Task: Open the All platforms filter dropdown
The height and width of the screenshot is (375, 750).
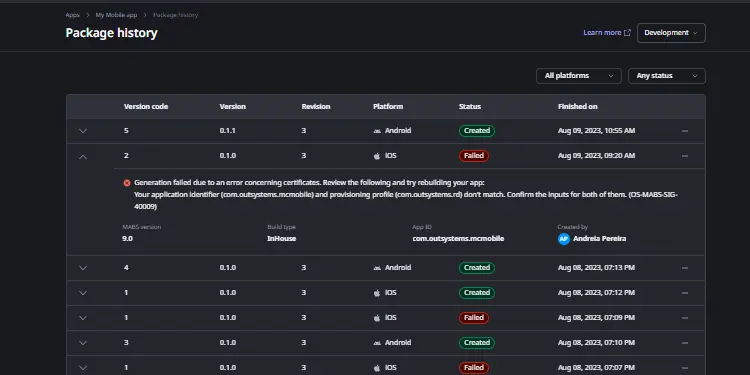Action: [x=579, y=76]
